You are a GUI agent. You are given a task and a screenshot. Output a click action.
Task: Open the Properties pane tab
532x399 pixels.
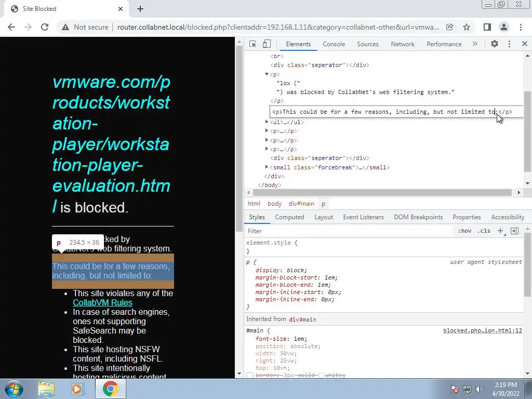467,217
